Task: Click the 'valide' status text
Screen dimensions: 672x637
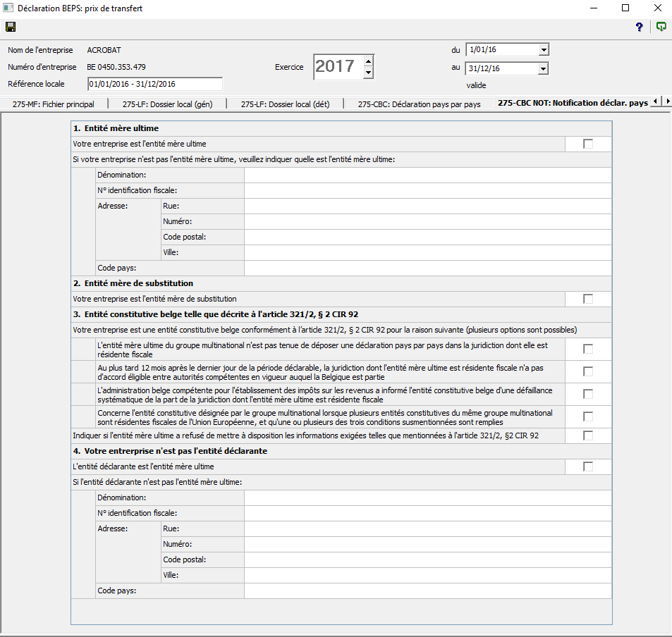Action: pos(476,85)
